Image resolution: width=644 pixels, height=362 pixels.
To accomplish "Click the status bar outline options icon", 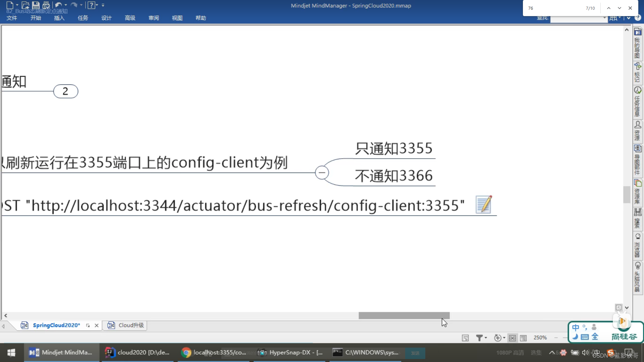I will coord(465,338).
